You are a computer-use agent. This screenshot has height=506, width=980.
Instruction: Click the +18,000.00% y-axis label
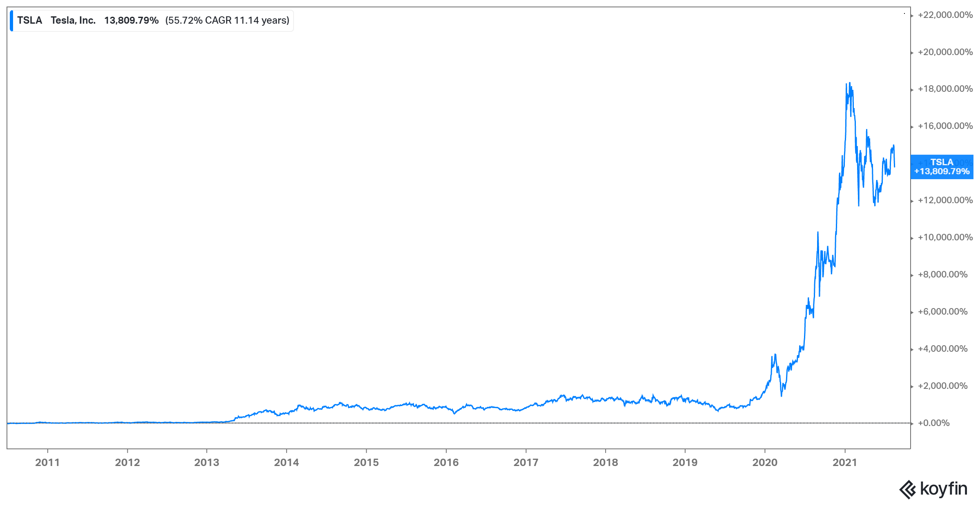945,89
